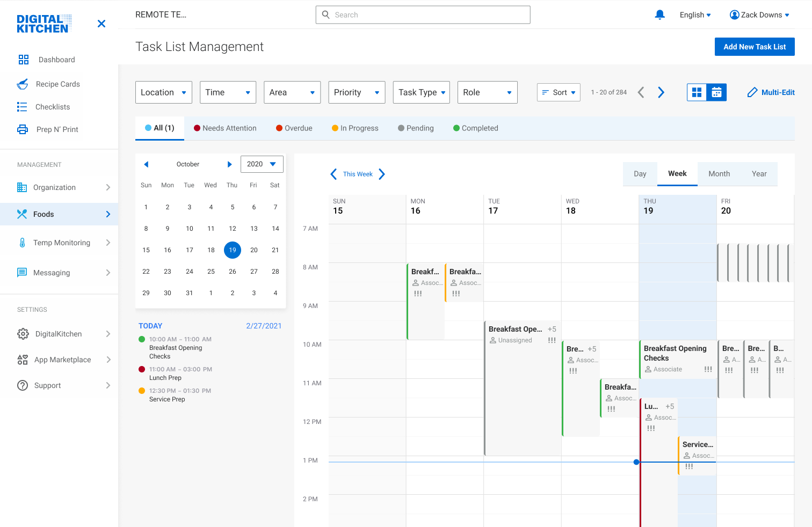Screen dimensions: 812x527
Task: Open the Location filter dropdown
Action: [163, 92]
